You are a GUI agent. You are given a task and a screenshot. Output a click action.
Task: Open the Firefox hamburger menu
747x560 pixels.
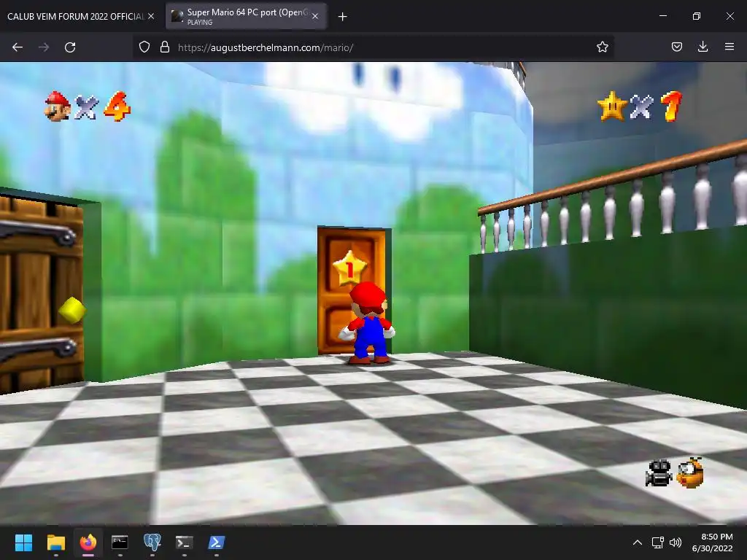coord(729,47)
